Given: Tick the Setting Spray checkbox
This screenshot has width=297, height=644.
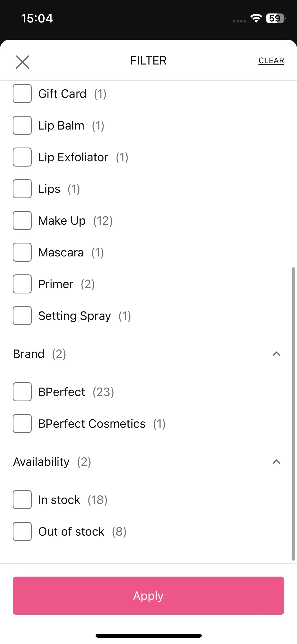Looking at the screenshot, I should click(22, 316).
